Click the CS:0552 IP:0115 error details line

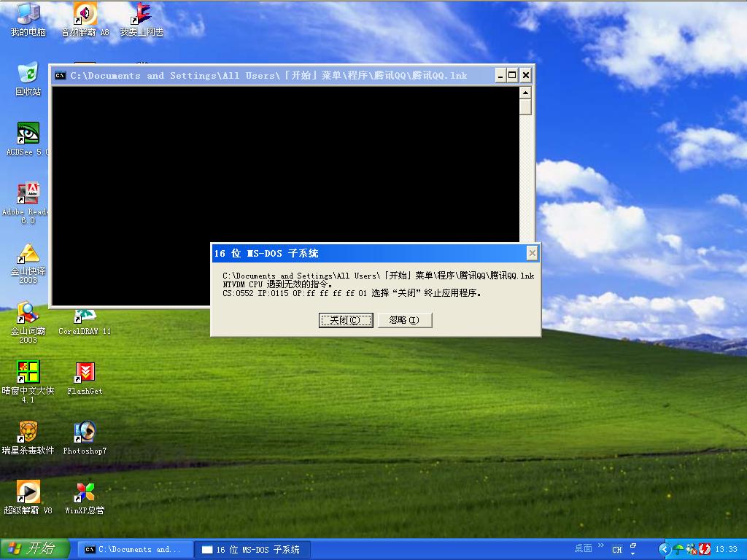pos(352,293)
